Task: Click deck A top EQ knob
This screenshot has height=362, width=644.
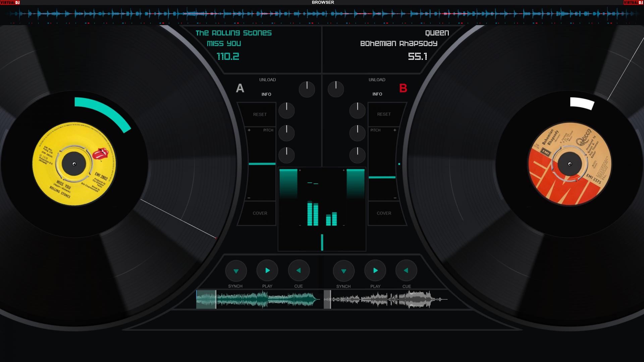Action: click(286, 111)
